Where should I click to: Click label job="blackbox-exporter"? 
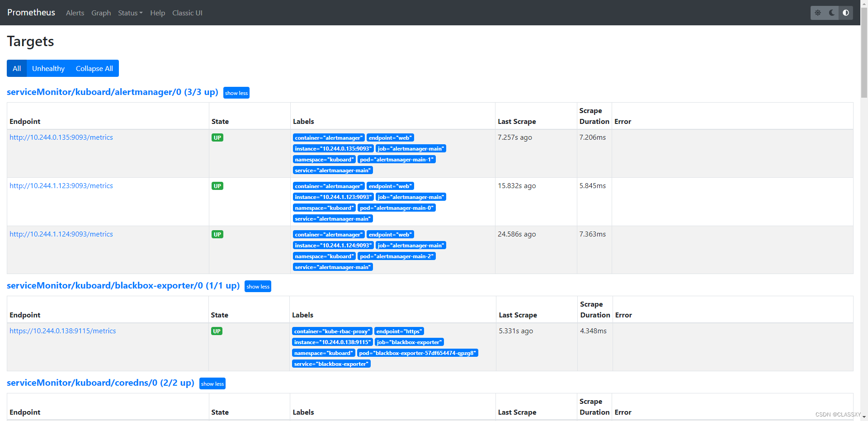click(409, 342)
